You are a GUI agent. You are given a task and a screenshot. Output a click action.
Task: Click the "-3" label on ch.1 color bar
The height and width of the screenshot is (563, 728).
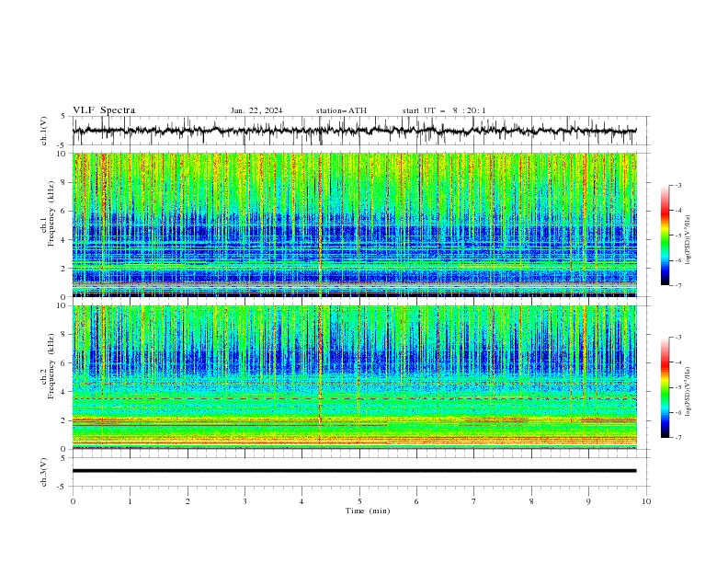coord(678,185)
